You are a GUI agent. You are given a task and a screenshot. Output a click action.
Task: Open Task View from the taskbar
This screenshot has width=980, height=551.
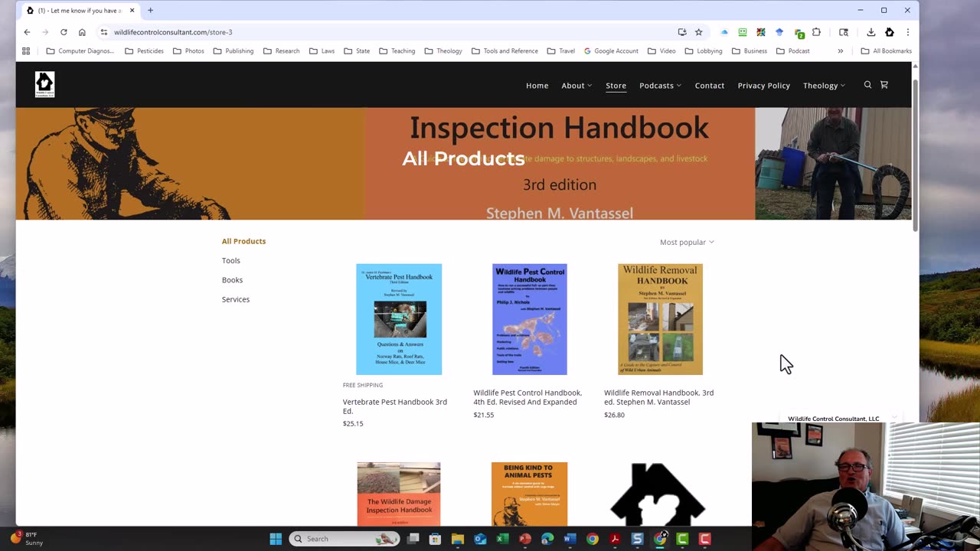413,539
